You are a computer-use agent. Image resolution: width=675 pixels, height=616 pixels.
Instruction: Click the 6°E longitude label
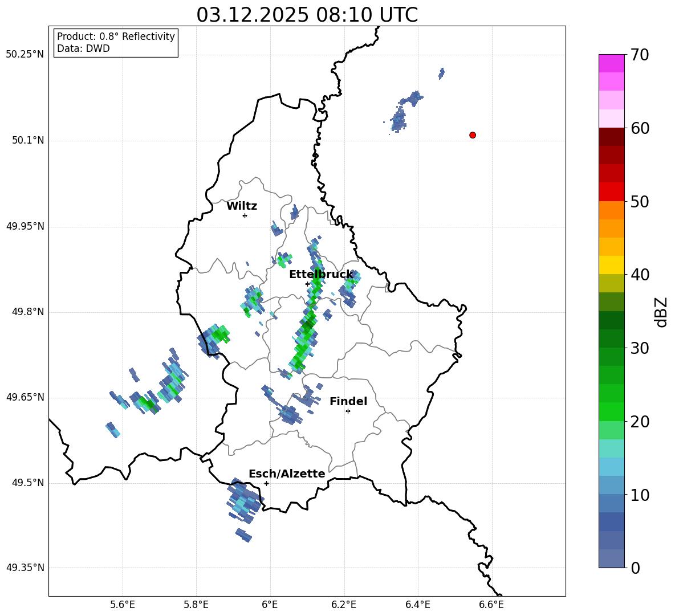tap(270, 605)
